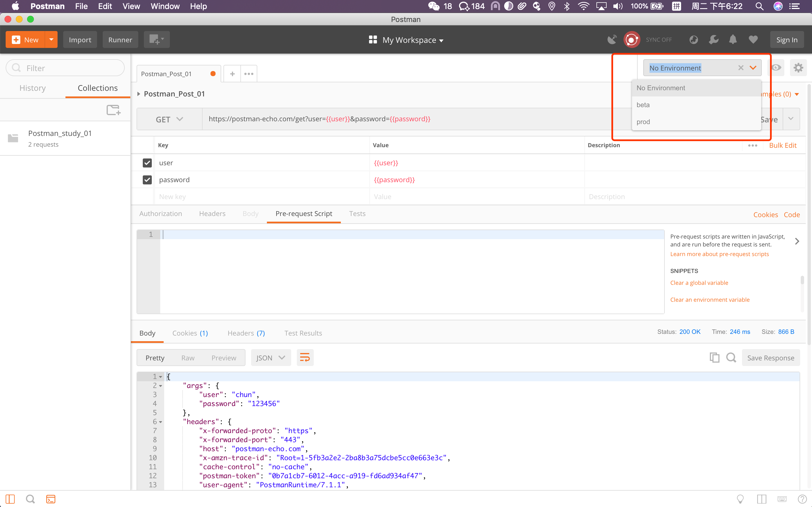Expand Postman_Post_01 request description triangle
This screenshot has width=812, height=507.
[x=139, y=94]
